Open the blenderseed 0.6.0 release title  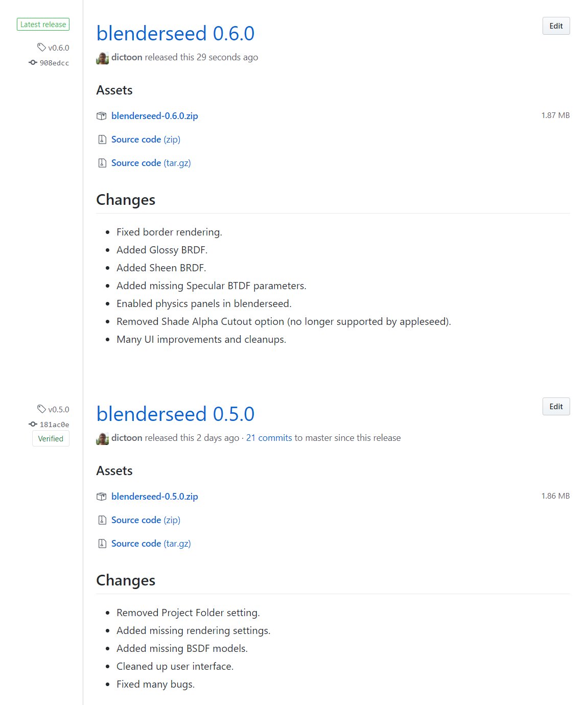click(176, 33)
